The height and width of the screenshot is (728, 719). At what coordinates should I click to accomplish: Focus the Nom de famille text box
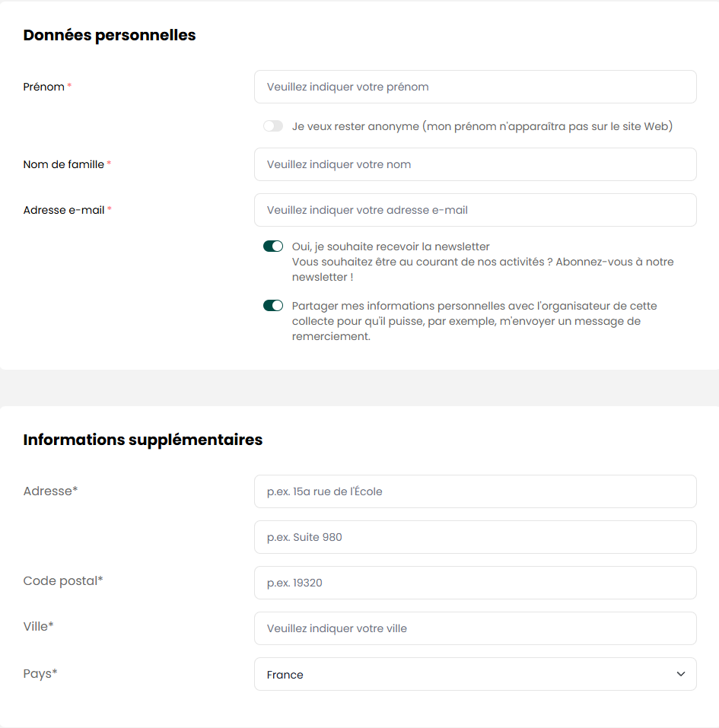tap(475, 164)
